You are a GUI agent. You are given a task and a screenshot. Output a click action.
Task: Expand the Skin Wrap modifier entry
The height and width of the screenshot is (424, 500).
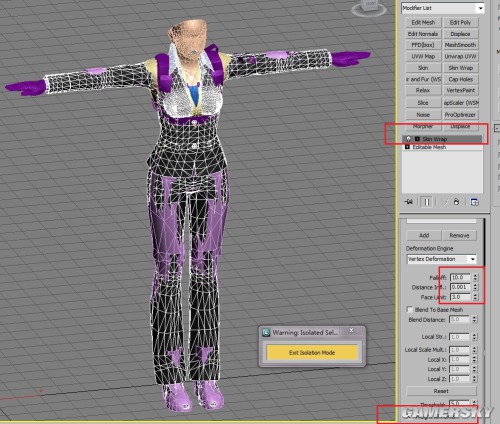coord(417,139)
